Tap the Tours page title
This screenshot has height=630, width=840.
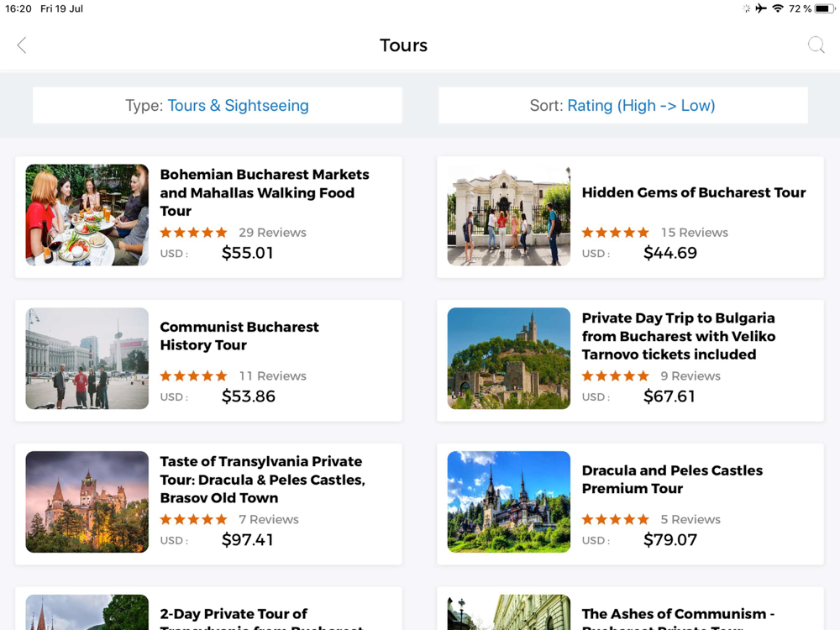pos(403,45)
